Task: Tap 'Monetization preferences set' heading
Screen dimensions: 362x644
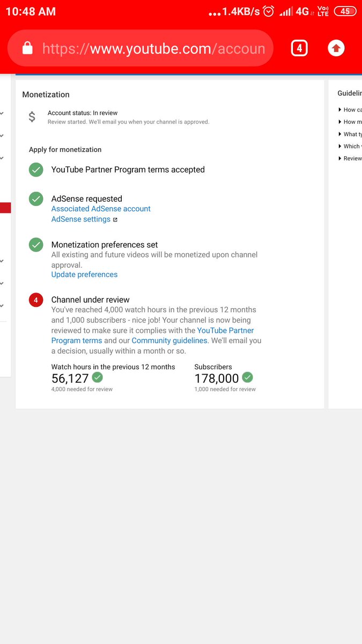Action: coord(105,245)
